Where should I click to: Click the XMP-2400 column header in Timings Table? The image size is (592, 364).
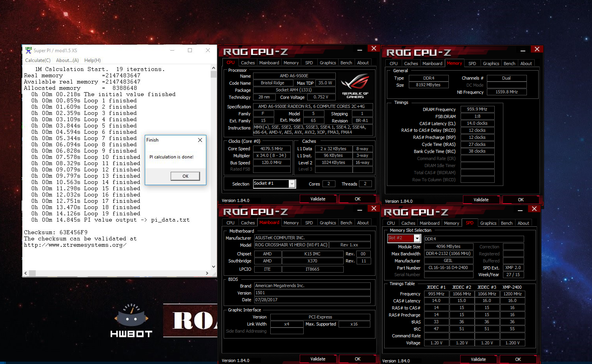(x=512, y=287)
